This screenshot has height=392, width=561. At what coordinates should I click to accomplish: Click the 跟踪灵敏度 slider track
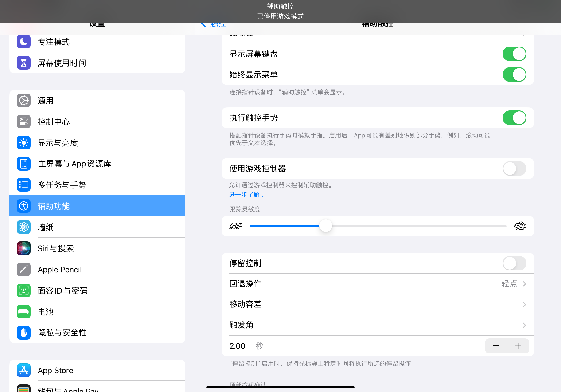[x=415, y=226]
